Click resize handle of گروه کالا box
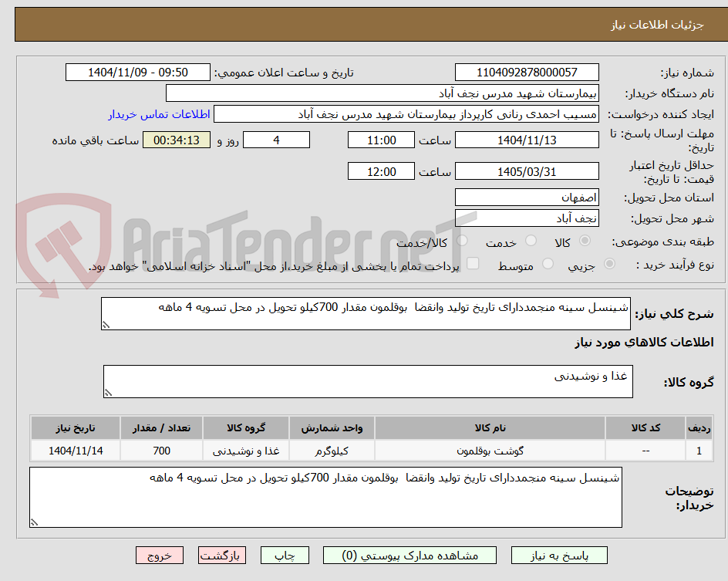 [x=108, y=393]
